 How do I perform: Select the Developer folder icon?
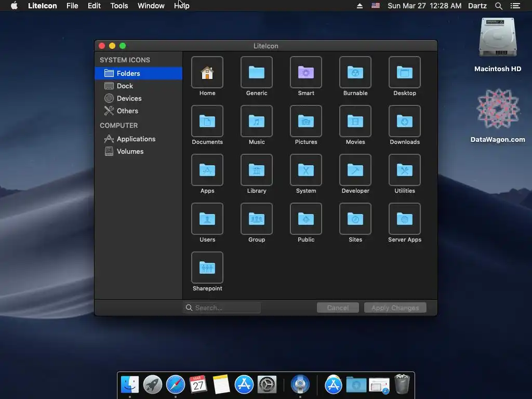tap(355, 170)
